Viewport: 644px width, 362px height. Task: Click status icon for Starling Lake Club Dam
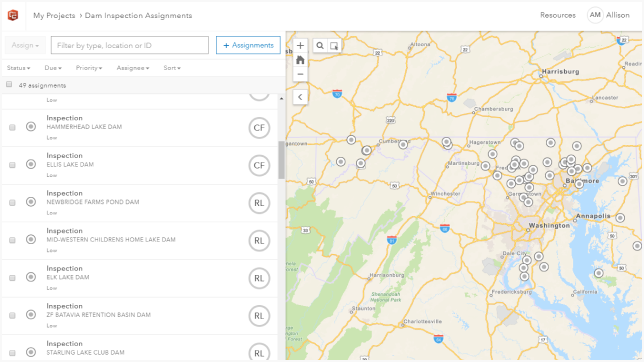pyautogui.click(x=31, y=352)
